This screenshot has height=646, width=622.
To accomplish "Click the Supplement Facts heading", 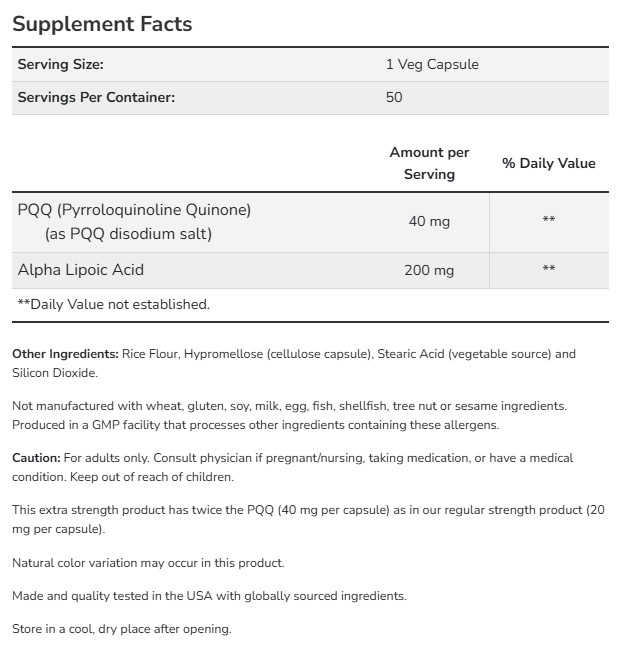I will [x=102, y=24].
